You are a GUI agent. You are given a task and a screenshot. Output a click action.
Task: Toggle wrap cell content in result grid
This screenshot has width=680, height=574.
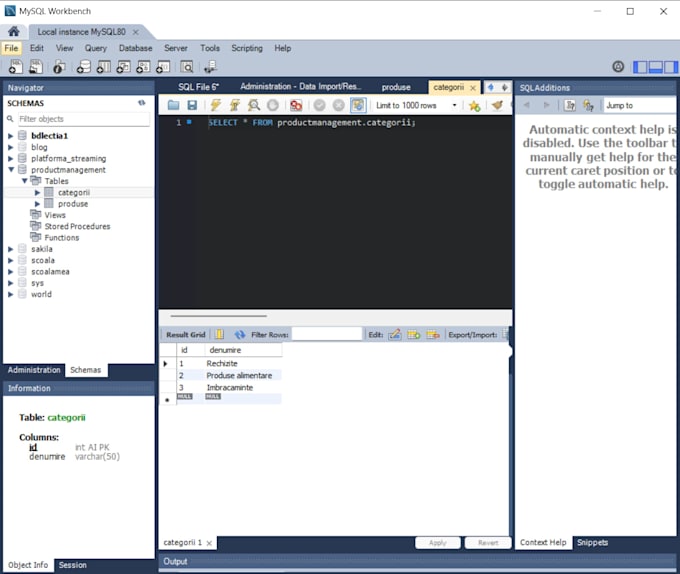tap(219, 334)
